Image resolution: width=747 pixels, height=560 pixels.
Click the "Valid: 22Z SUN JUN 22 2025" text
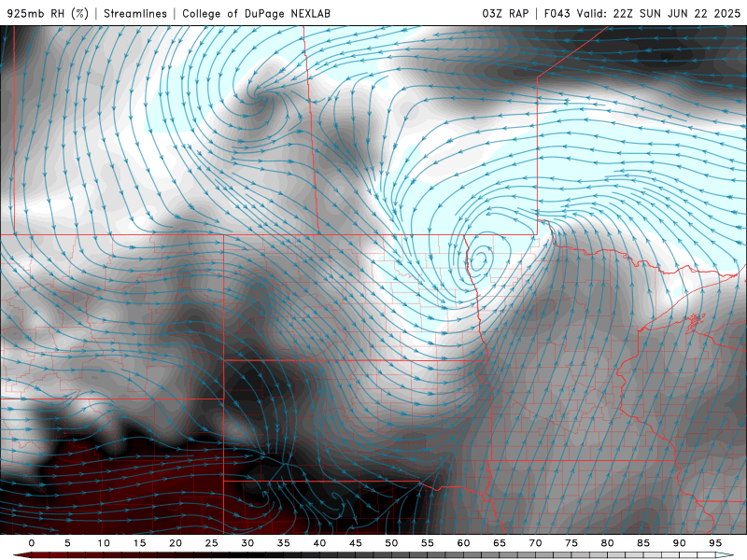point(659,13)
